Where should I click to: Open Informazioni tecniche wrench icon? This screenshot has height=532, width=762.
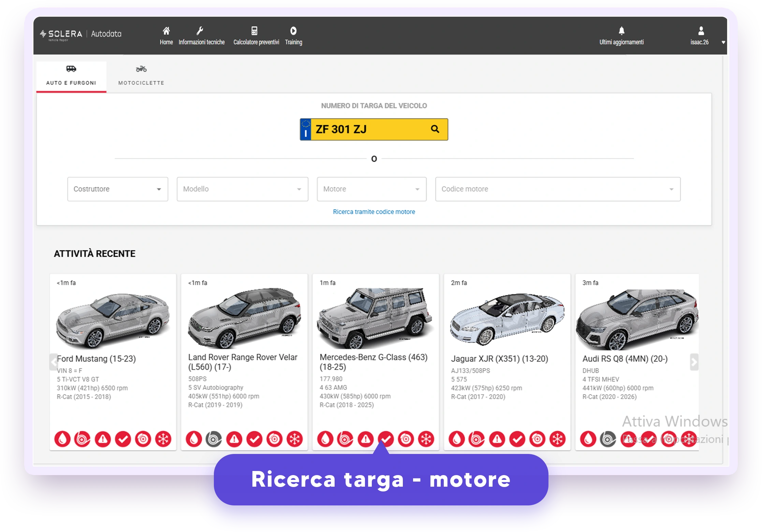tap(200, 31)
